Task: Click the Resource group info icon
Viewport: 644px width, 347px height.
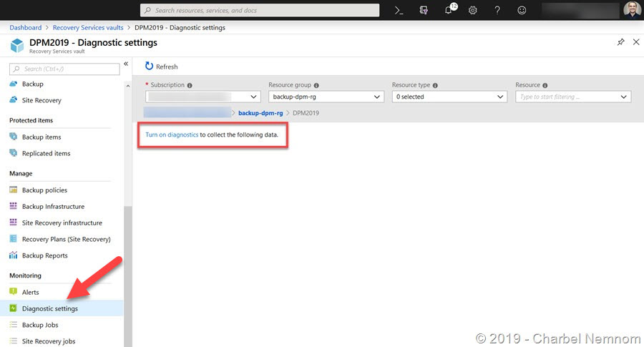Action: (316, 85)
